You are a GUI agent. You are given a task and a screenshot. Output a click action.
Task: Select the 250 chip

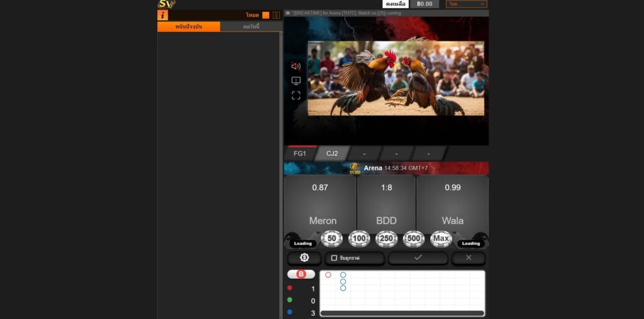tap(386, 239)
